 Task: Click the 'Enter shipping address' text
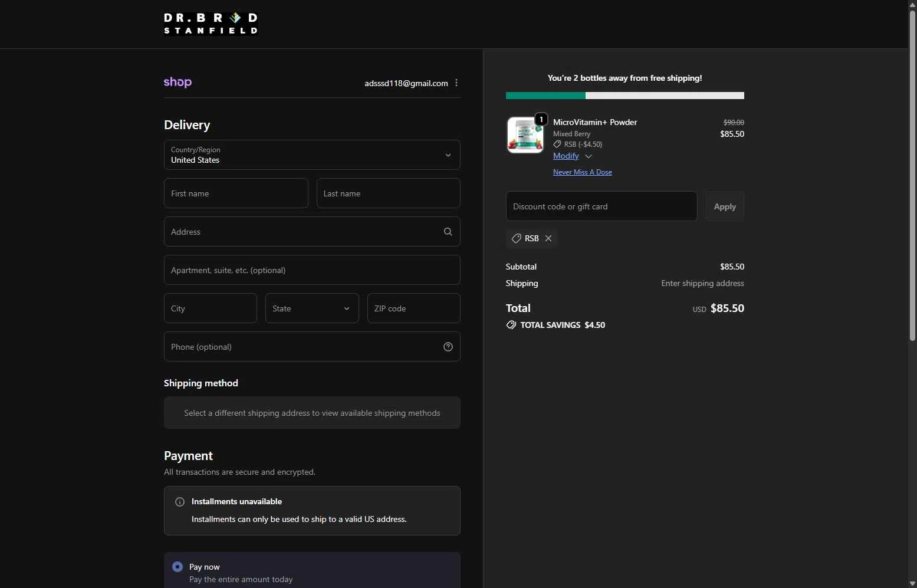point(702,283)
